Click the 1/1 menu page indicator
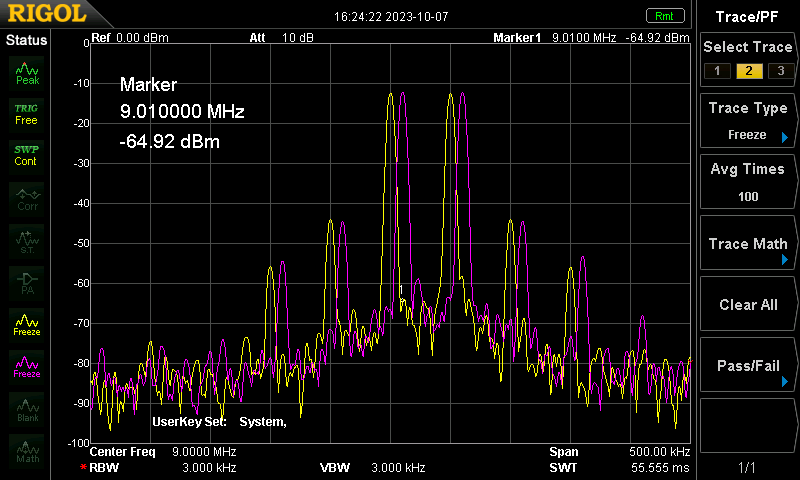 click(748, 467)
